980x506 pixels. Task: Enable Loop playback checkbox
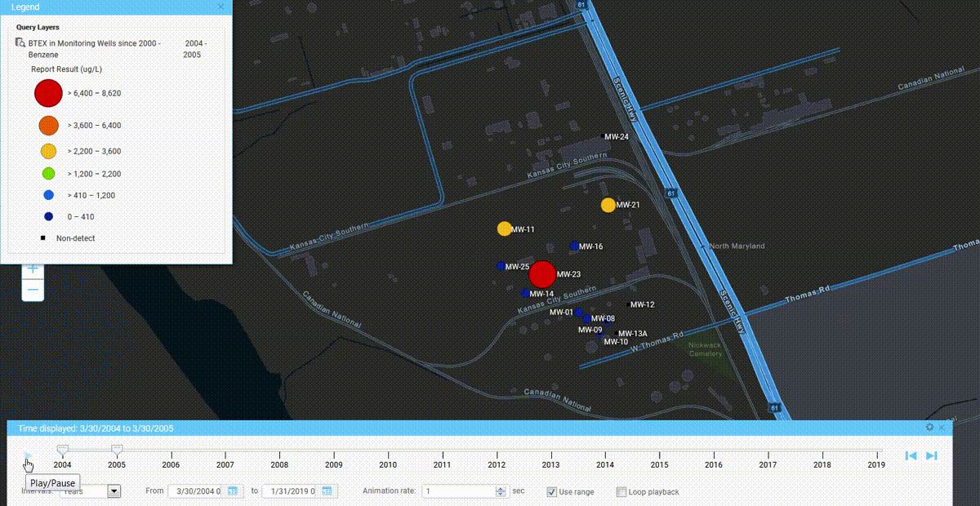click(x=621, y=492)
